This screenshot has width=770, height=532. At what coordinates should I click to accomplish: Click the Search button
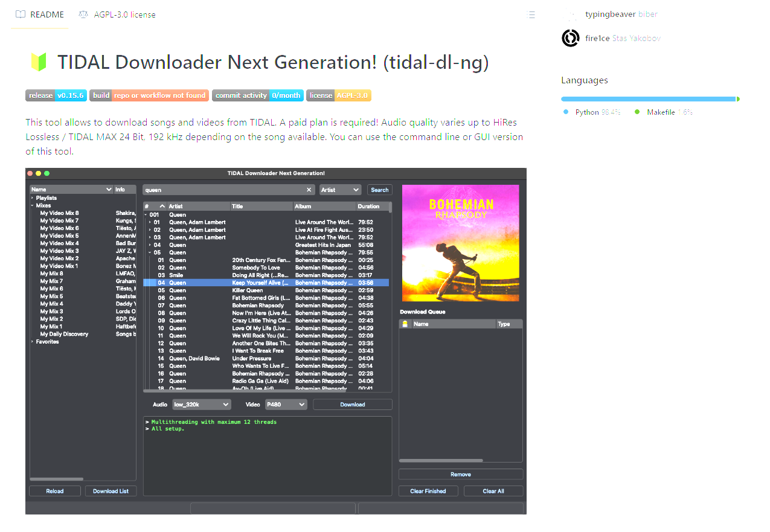coord(380,190)
